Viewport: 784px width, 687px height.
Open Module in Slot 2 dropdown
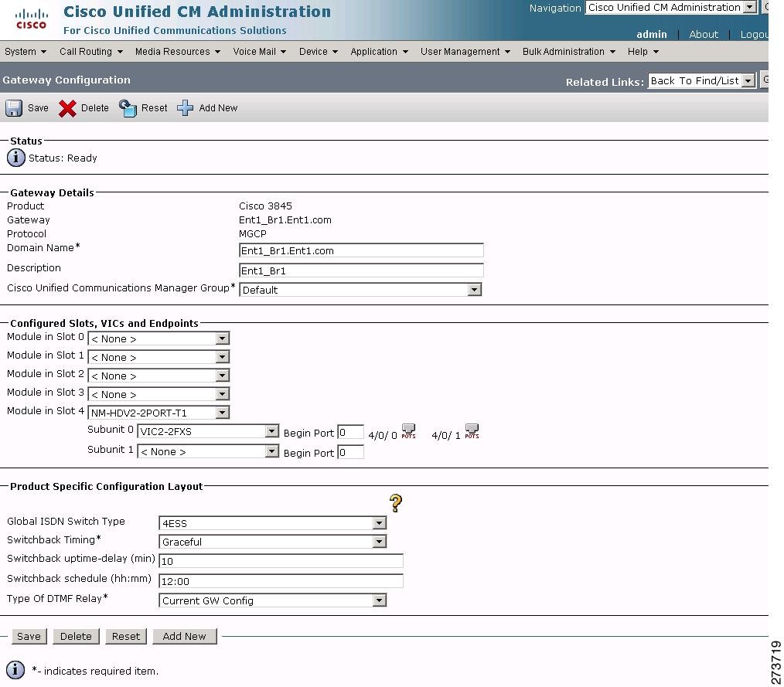(159, 376)
